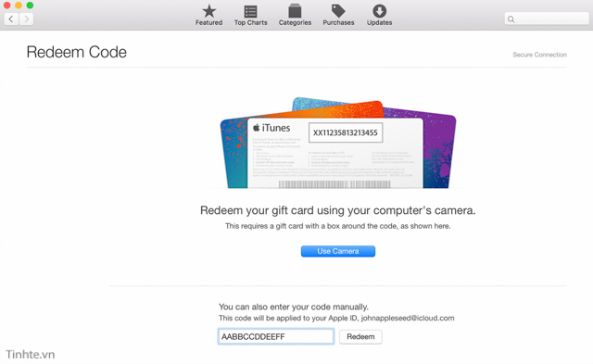Click the Redeem Code heading
This screenshot has height=364, width=593.
(76, 52)
